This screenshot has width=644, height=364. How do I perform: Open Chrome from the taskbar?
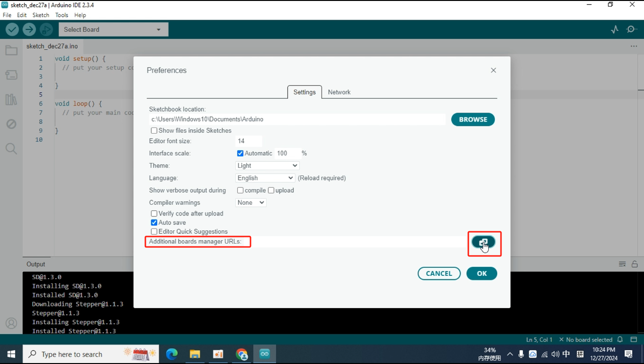click(x=241, y=354)
